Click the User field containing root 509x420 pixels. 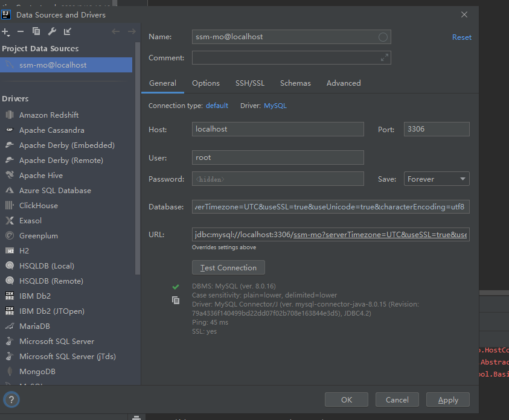point(278,157)
